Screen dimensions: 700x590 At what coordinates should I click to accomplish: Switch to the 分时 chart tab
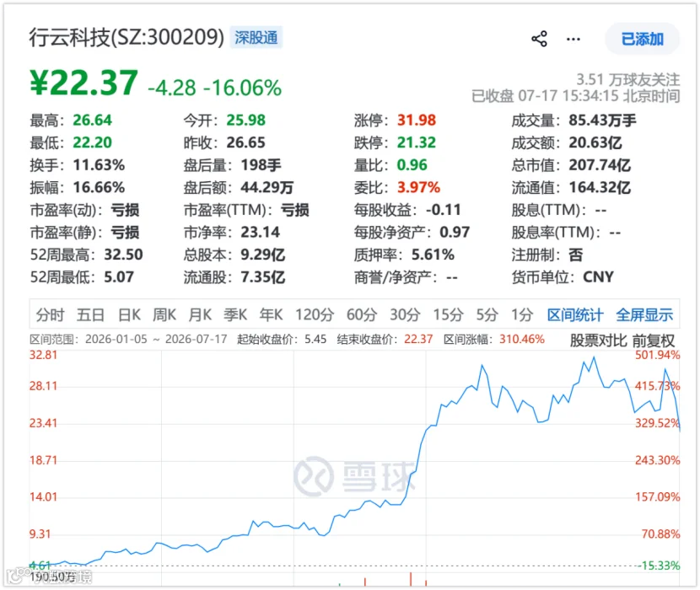pos(50,314)
